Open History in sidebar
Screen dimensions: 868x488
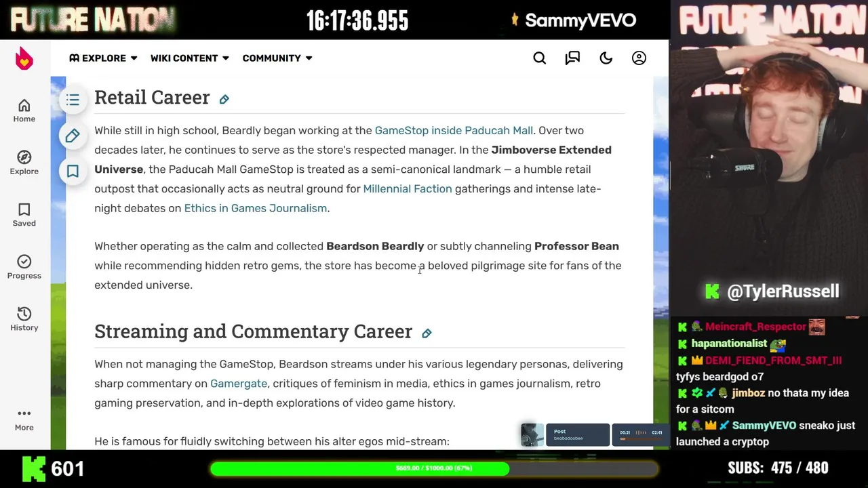(24, 319)
